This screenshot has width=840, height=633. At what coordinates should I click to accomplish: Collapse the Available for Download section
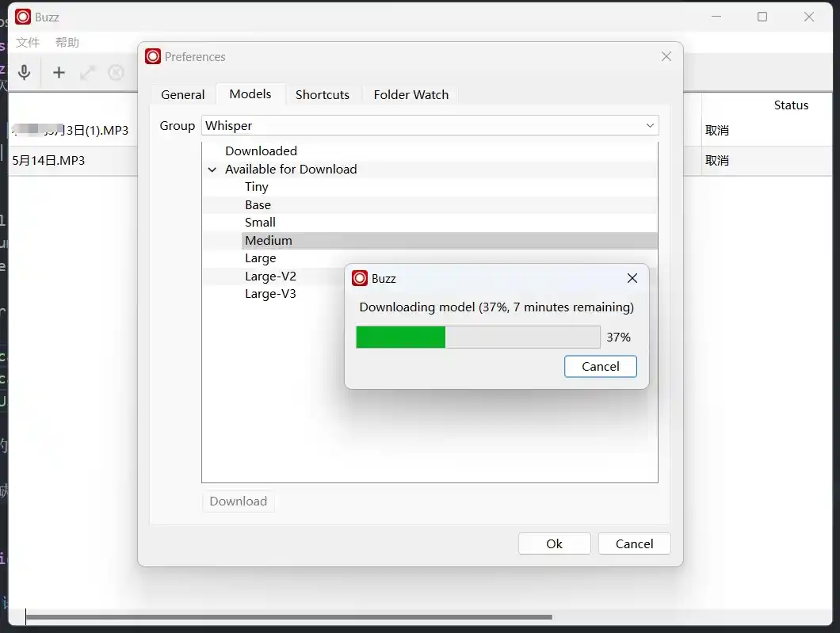point(212,170)
